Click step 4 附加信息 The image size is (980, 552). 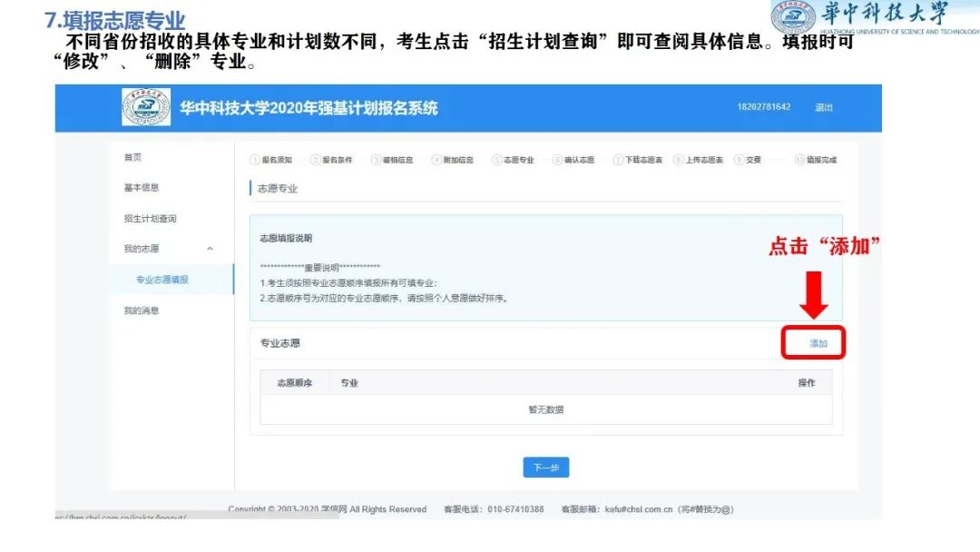pos(453,160)
